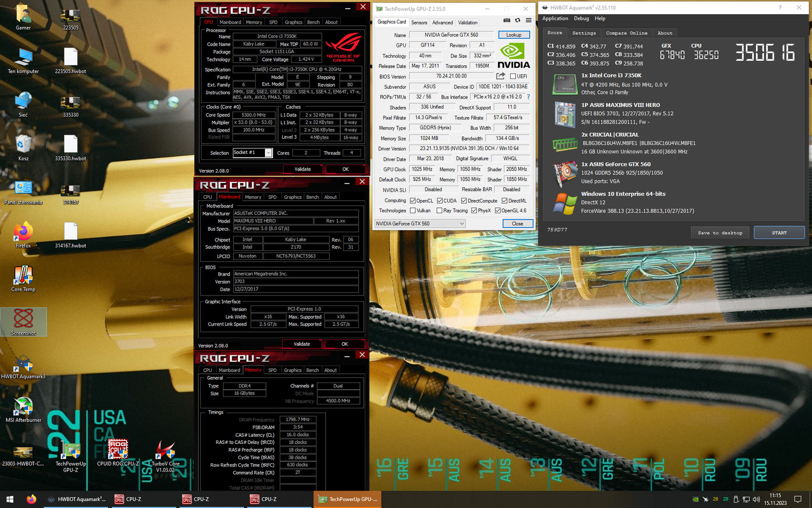The height and width of the screenshot is (508, 812).
Task: Toggle the CUDA checkbox
Action: [x=440, y=201]
